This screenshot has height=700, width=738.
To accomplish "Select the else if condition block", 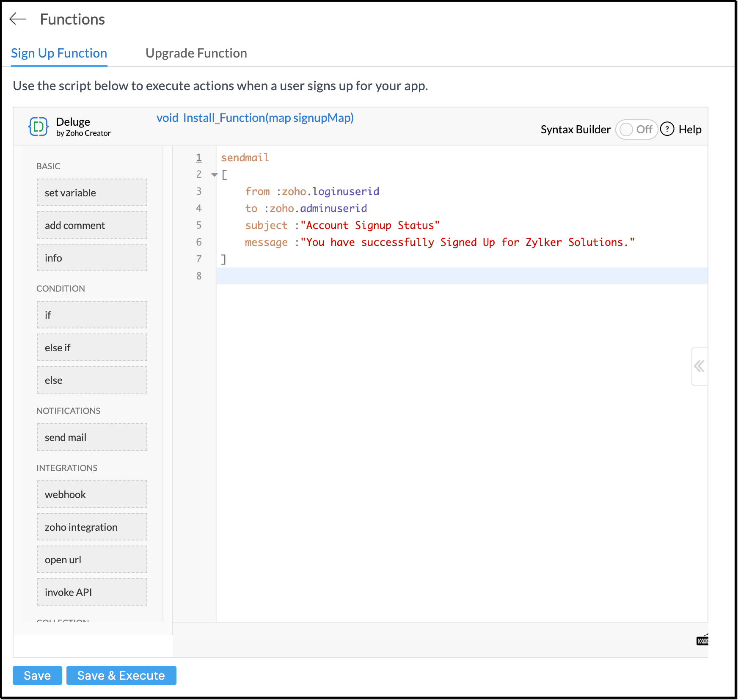I will (92, 347).
